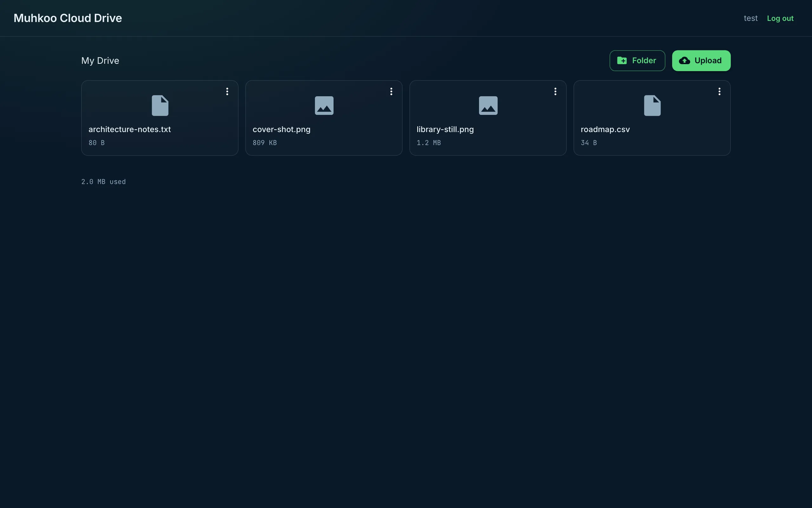
Task: Click the library-still.png image icon
Action: click(488, 105)
